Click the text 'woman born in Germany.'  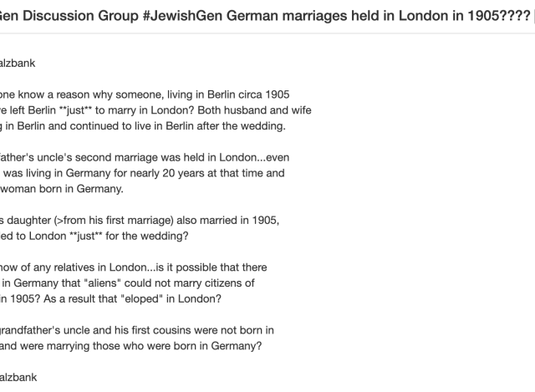tap(62, 189)
